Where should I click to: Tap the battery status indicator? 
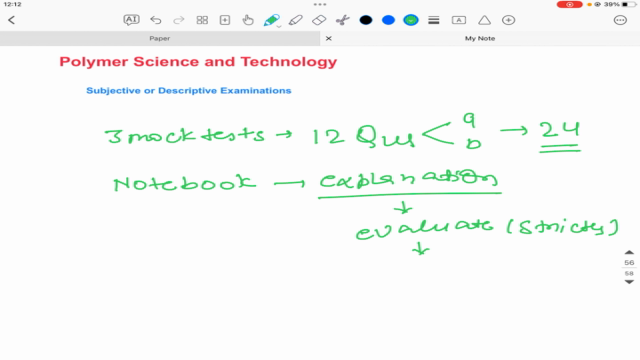[629, 4]
